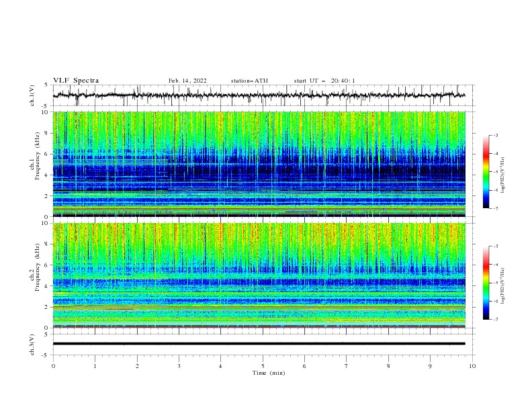Click the "ch.2 Frequency (kHz)" axis label

tap(35, 267)
